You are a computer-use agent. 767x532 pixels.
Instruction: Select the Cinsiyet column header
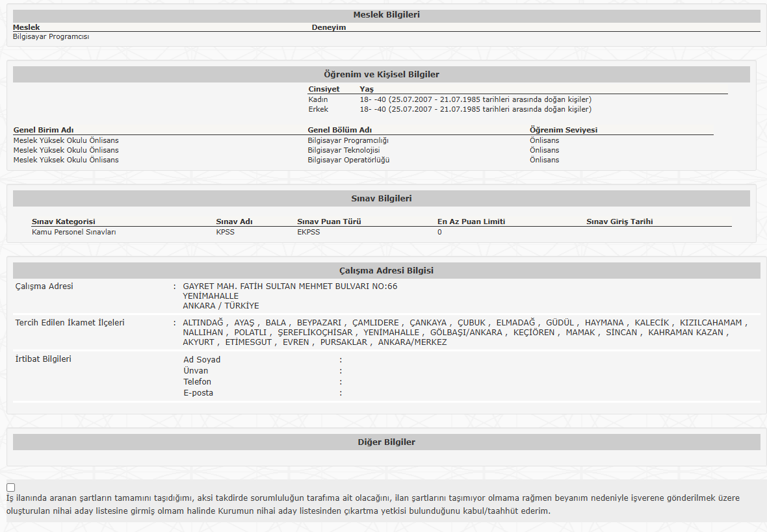pyautogui.click(x=324, y=89)
